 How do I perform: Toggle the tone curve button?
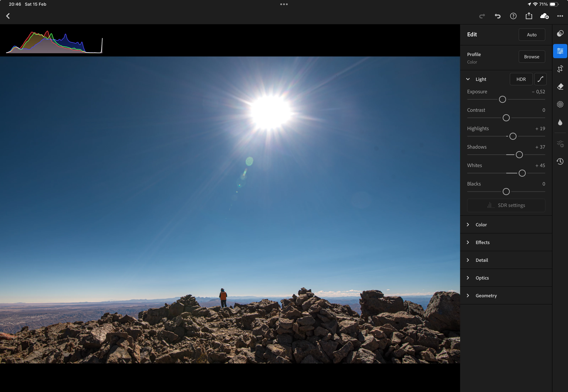click(x=540, y=79)
